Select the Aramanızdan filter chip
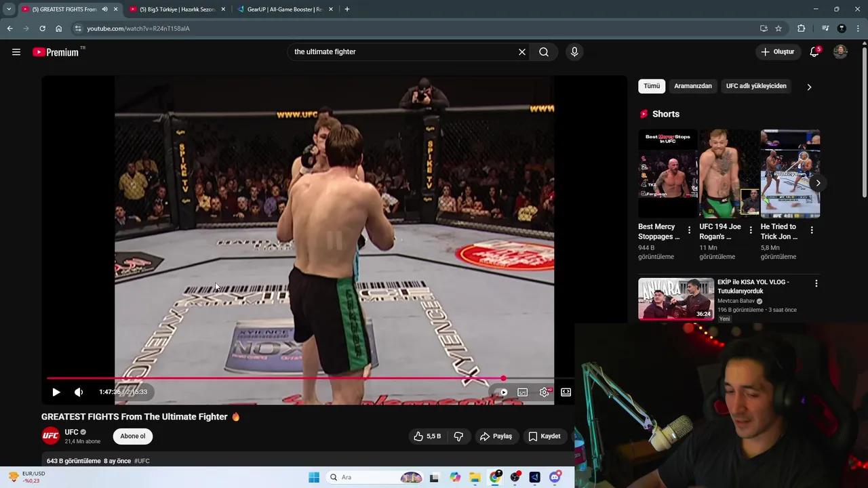868x488 pixels. (x=693, y=86)
